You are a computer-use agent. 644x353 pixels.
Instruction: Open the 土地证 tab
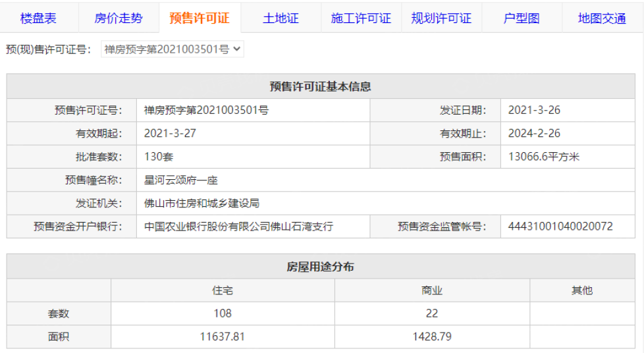(x=281, y=18)
